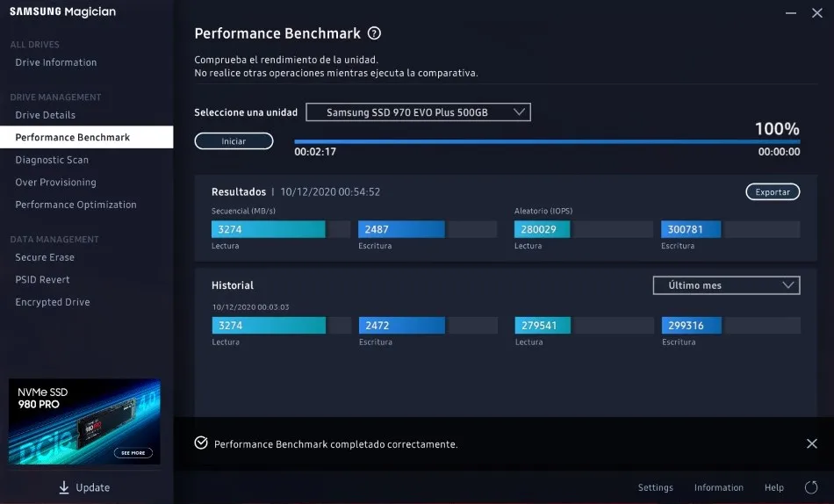Select Performance Benchmark menu item
The width and height of the screenshot is (834, 504).
[x=87, y=137]
